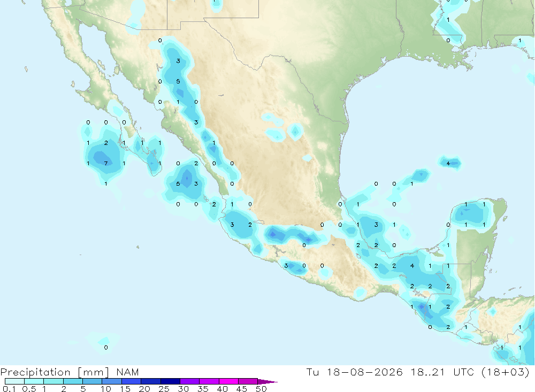Click the 2–5 mm legend color swatch
The image size is (535, 392).
coord(73,381)
